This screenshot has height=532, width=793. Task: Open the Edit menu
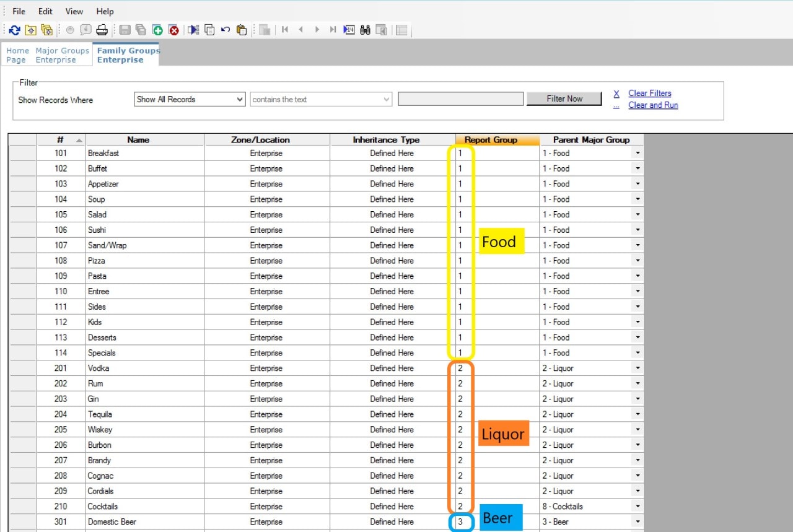pos(45,11)
